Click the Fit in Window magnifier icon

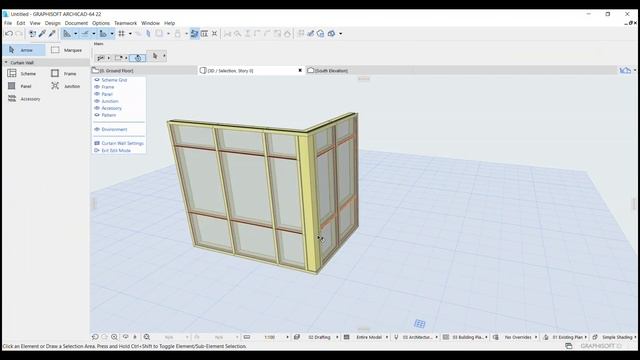pos(147,337)
